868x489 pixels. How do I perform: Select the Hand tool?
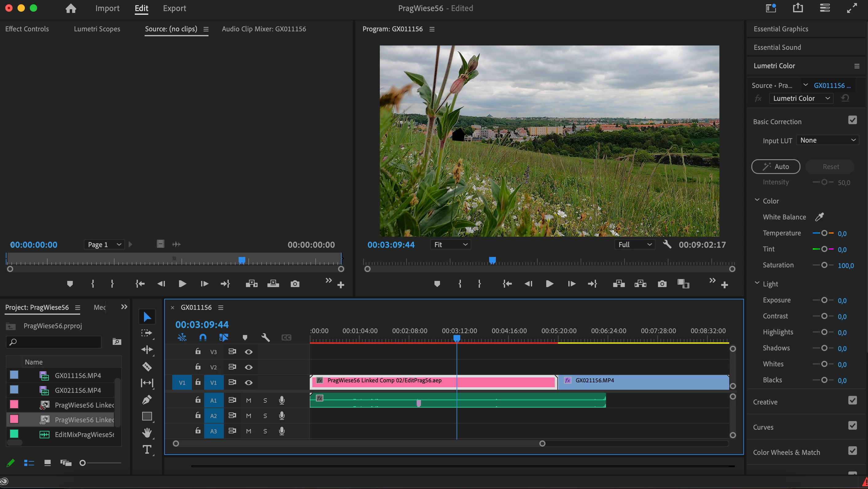pos(147,433)
